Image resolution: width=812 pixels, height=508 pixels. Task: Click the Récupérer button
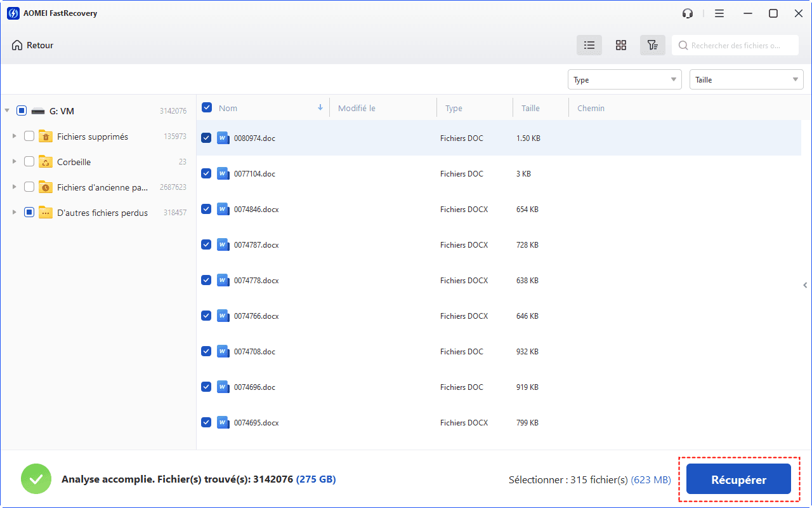pyautogui.click(x=738, y=480)
